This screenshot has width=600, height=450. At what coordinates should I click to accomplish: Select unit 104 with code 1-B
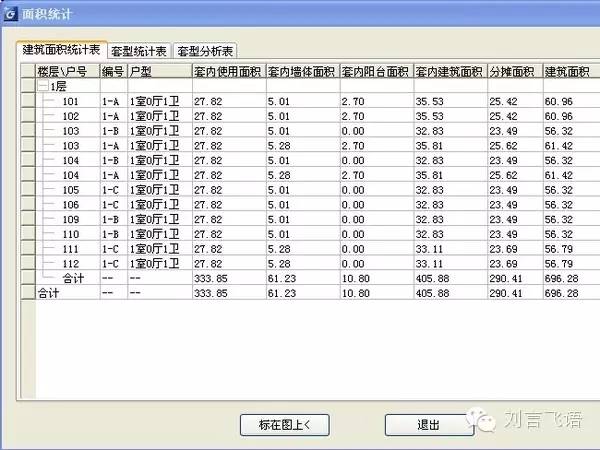[x=70, y=161]
